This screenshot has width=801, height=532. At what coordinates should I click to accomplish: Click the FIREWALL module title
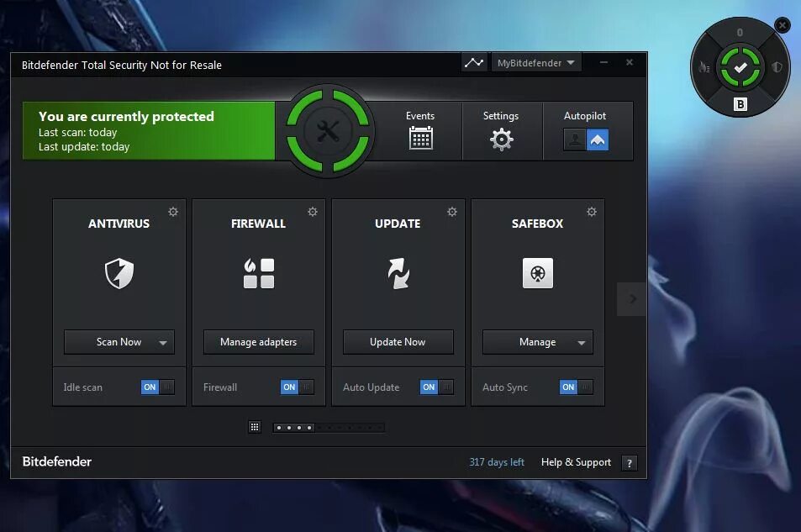click(259, 224)
